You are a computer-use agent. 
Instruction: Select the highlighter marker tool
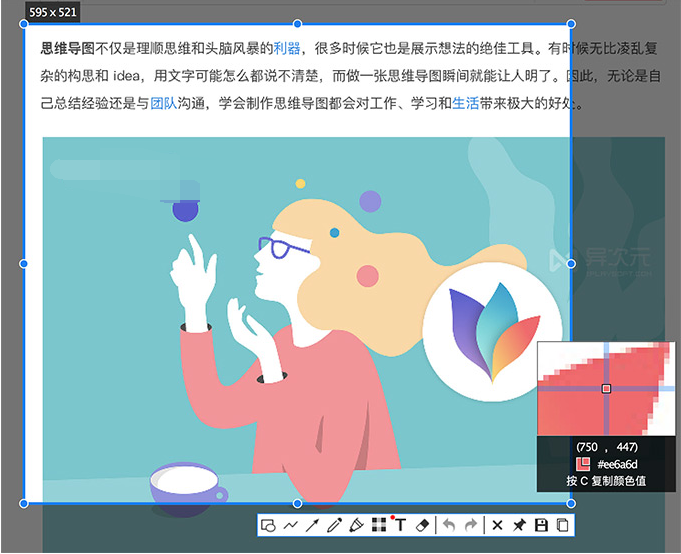tap(356, 525)
